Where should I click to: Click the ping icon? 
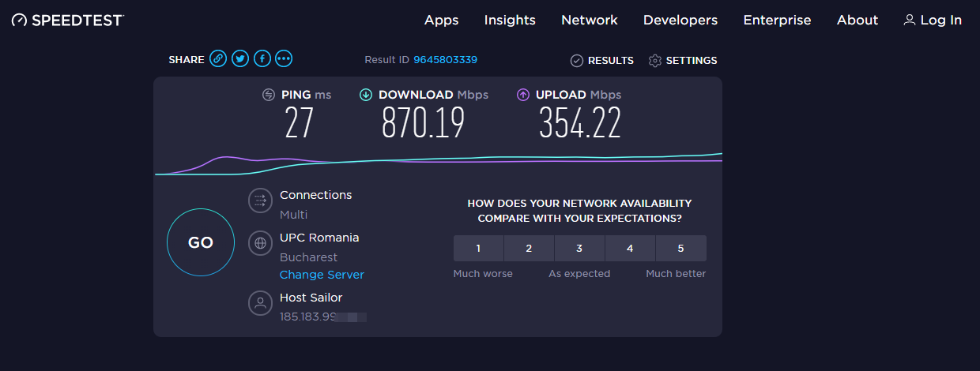point(269,95)
